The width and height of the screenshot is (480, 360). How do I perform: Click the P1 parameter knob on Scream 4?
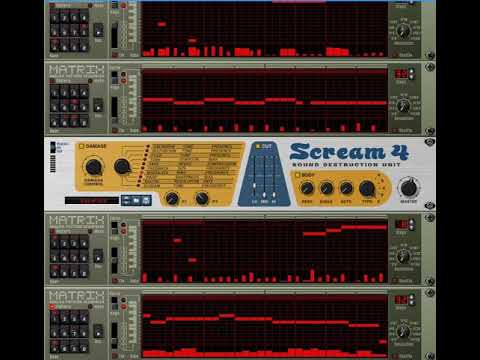172,198
